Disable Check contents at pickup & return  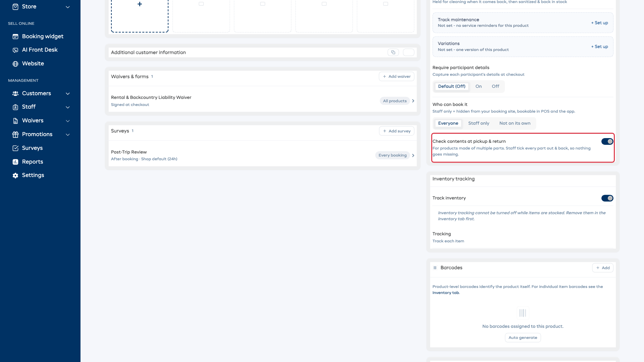[607, 141]
